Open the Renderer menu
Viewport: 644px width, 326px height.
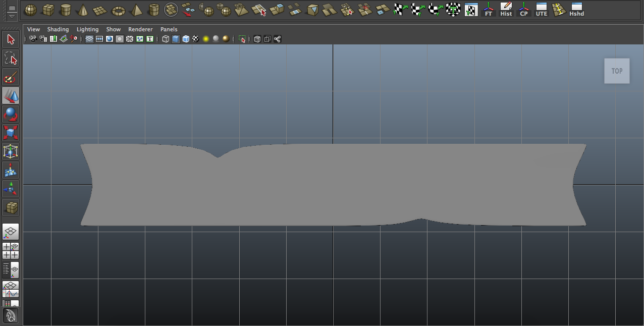[140, 29]
